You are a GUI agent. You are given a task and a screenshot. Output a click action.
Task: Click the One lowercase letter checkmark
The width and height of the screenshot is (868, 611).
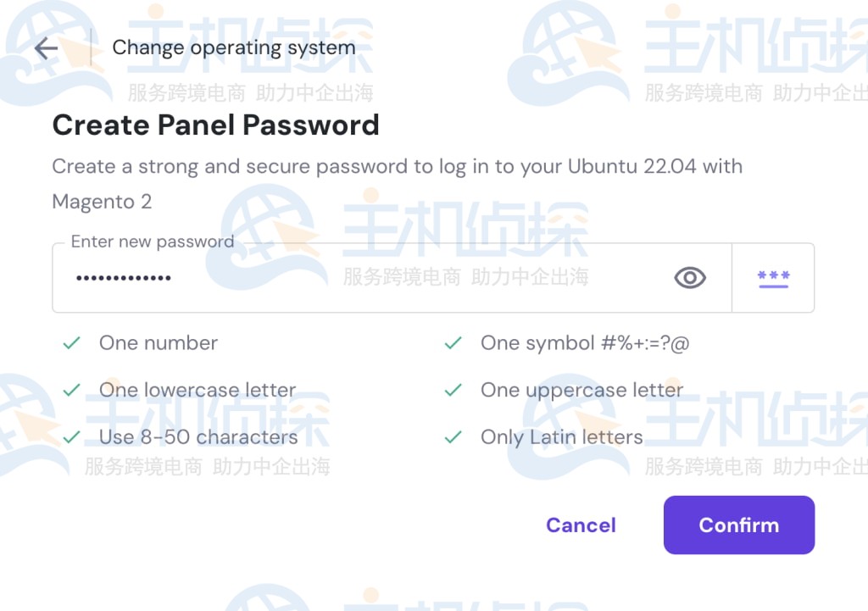71,390
